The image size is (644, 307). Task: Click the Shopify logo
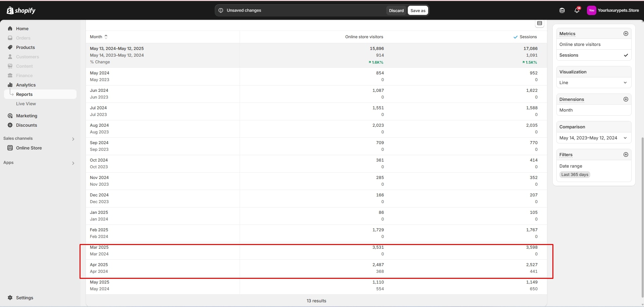click(21, 10)
